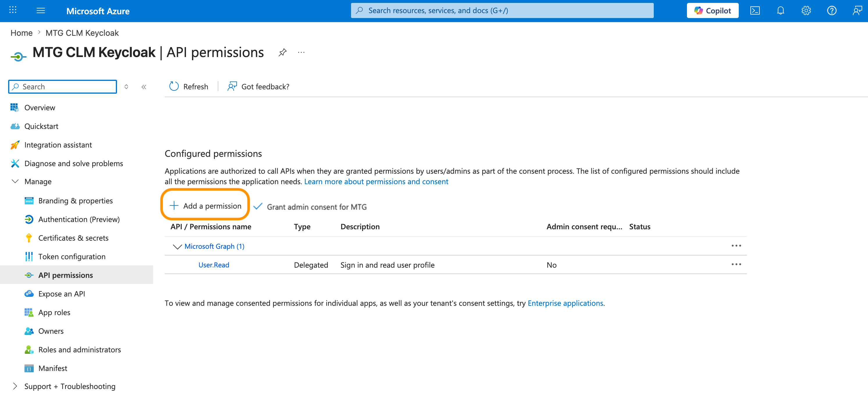This screenshot has height=405, width=868.
Task: Click the Diagnose and solve problems wrench icon
Action: point(15,164)
